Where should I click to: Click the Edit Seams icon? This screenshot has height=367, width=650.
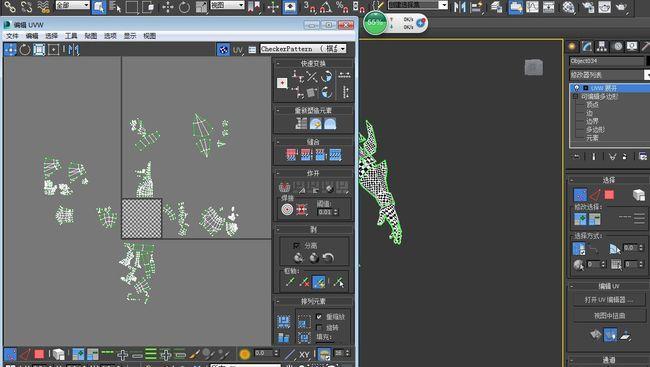point(290,282)
